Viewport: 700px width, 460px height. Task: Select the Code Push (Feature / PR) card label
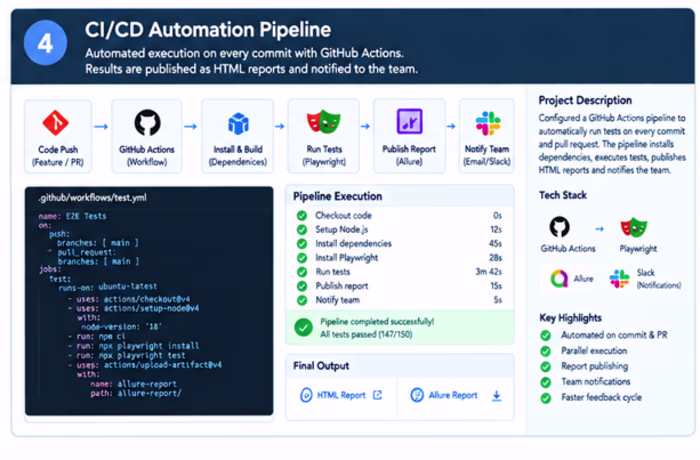pyautogui.click(x=58, y=155)
